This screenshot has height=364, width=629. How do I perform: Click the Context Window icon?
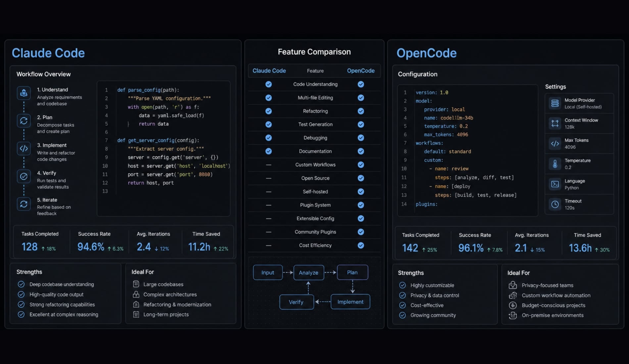[555, 123]
